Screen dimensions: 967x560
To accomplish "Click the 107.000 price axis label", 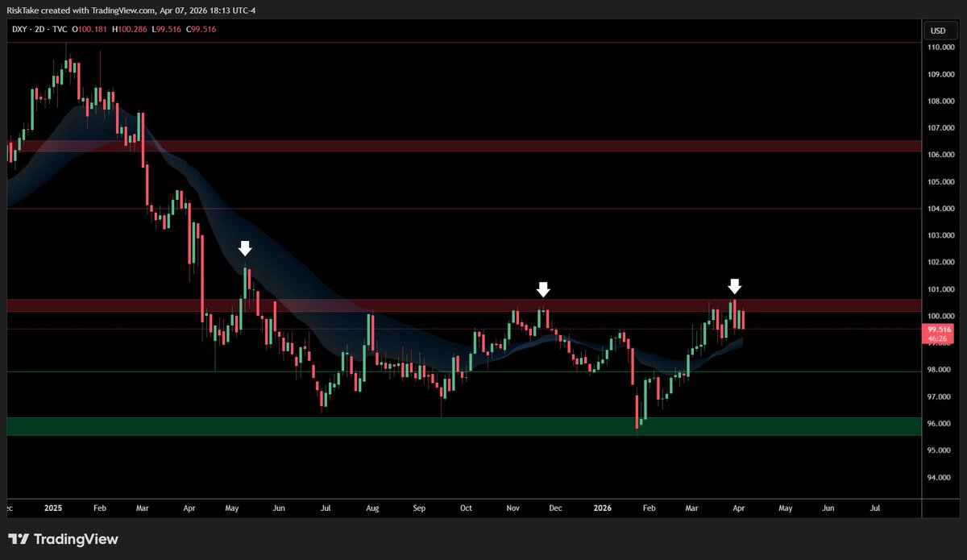I will point(941,128).
